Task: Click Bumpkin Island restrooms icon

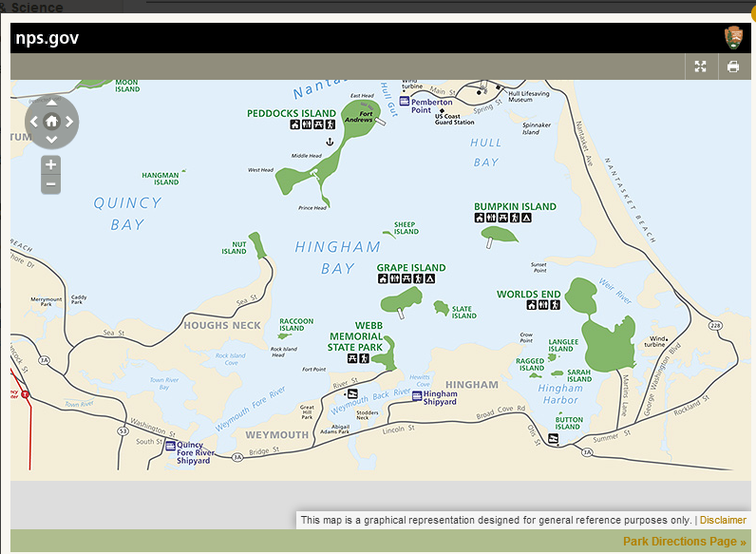Action: [x=491, y=218]
